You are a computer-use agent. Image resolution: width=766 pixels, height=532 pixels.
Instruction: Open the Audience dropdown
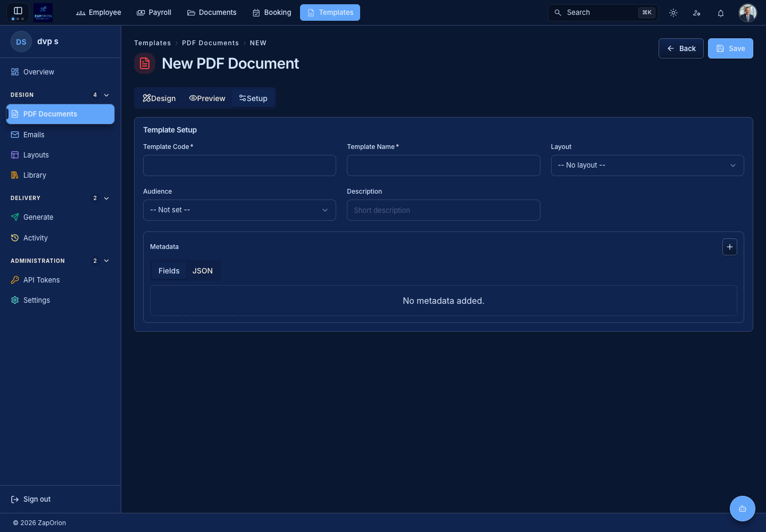coord(239,210)
